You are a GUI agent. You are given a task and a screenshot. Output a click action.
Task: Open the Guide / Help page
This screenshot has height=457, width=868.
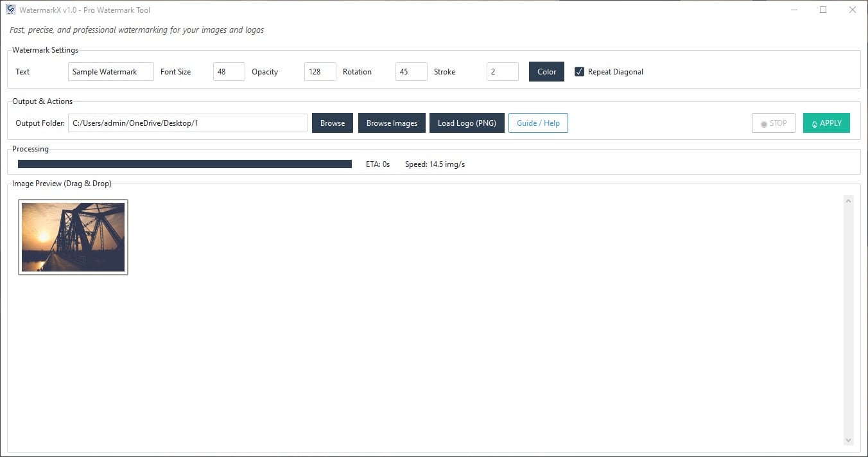538,123
